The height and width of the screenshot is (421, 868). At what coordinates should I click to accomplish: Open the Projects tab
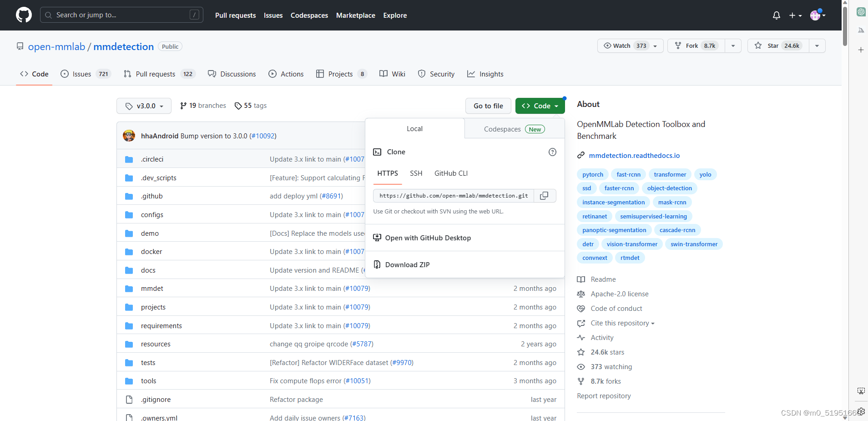tap(342, 74)
